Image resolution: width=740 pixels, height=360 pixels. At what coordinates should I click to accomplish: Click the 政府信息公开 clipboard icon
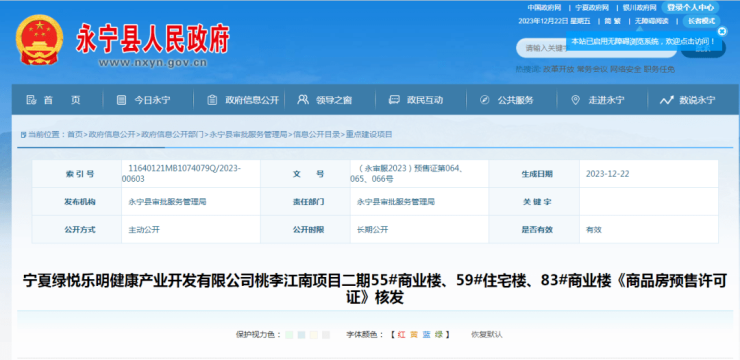(x=212, y=100)
